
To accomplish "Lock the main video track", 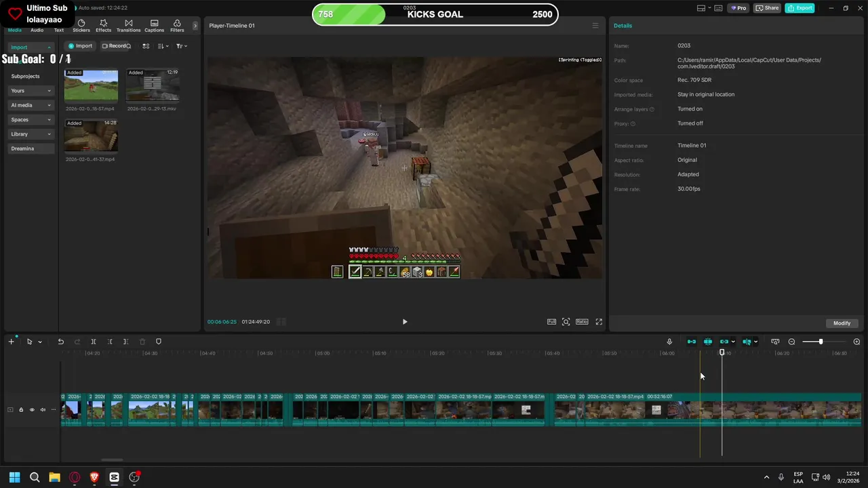I will pyautogui.click(x=21, y=409).
